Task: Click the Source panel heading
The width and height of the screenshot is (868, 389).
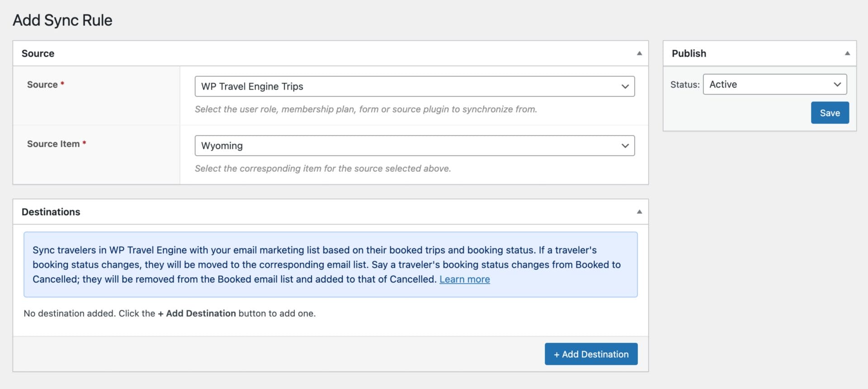Action: coord(38,53)
